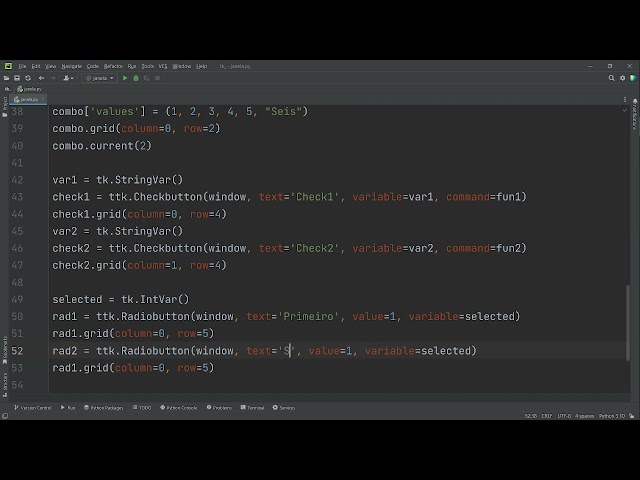
Task: Click command=fun1 on line 43
Action: tap(484, 197)
